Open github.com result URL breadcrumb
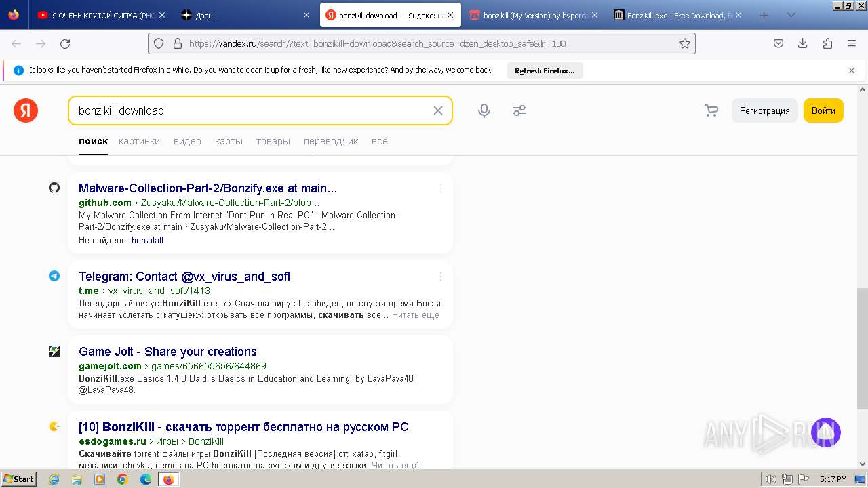 (199, 203)
